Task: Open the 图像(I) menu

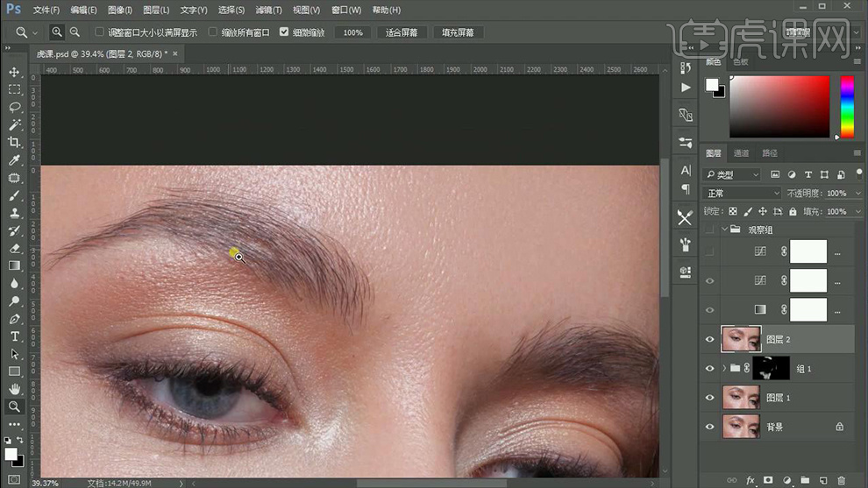Action: [x=119, y=10]
